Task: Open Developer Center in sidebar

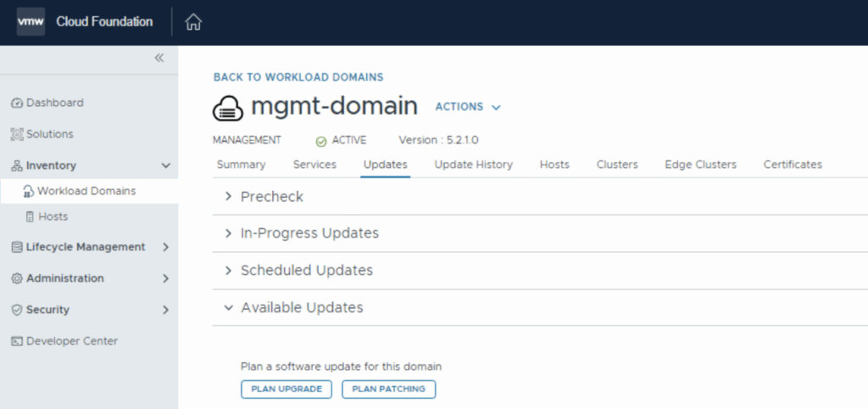Action: (71, 341)
